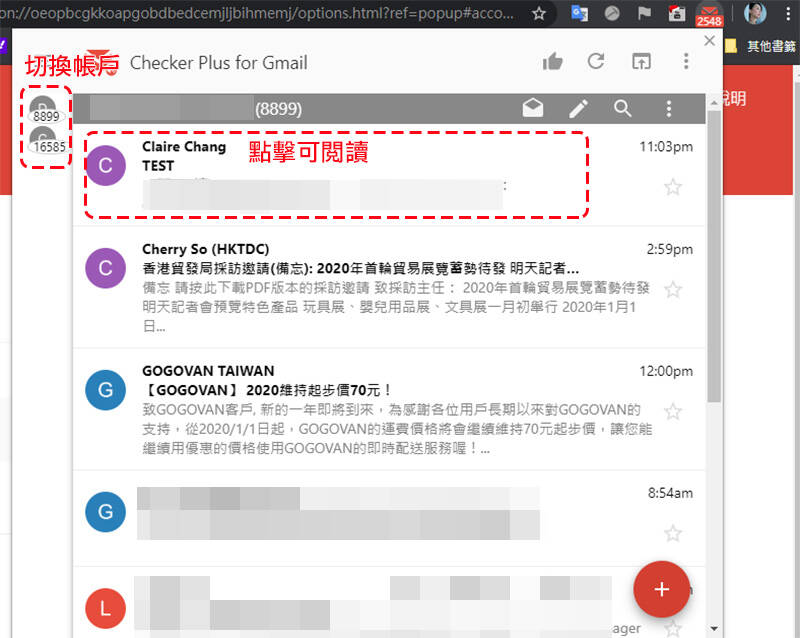Click the Checker Plus for Gmail title
The width and height of the screenshot is (800, 638).
tap(218, 63)
